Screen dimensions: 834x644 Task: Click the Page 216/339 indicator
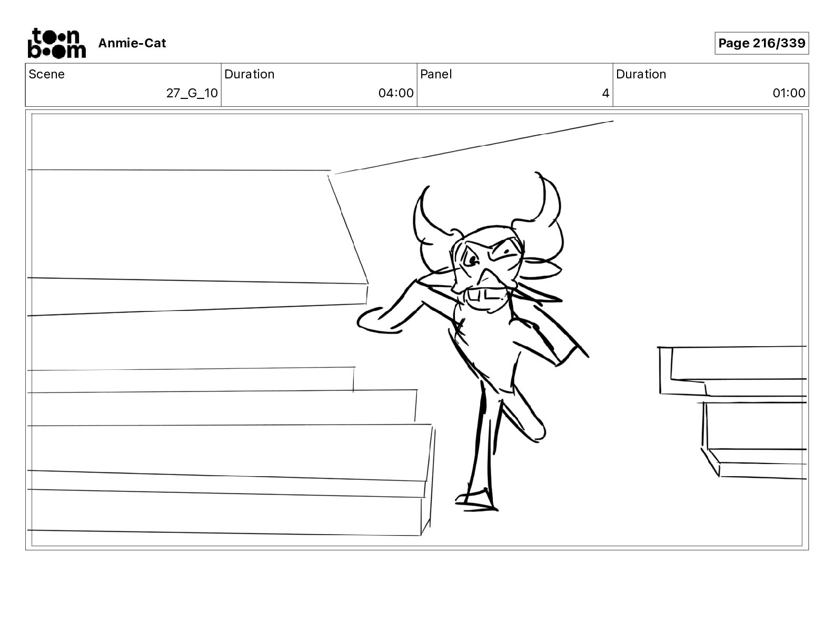(761, 43)
